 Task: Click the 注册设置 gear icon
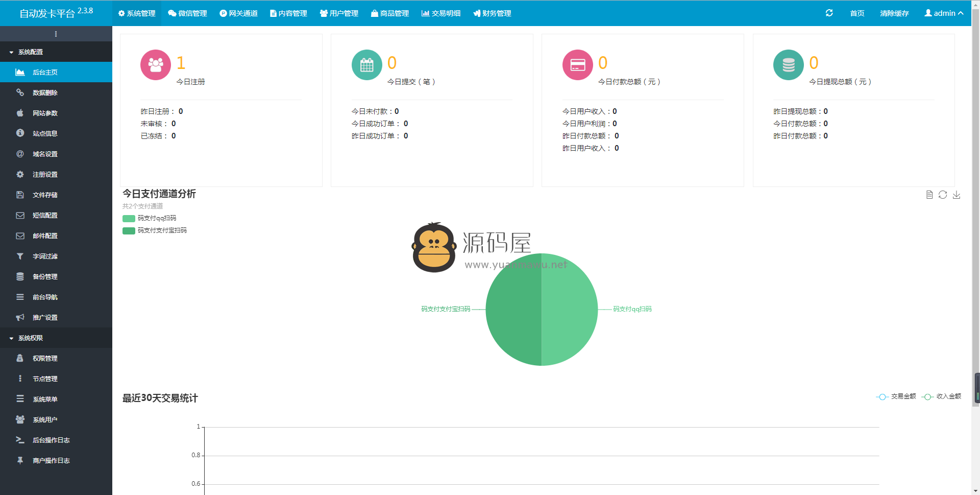[x=20, y=174]
